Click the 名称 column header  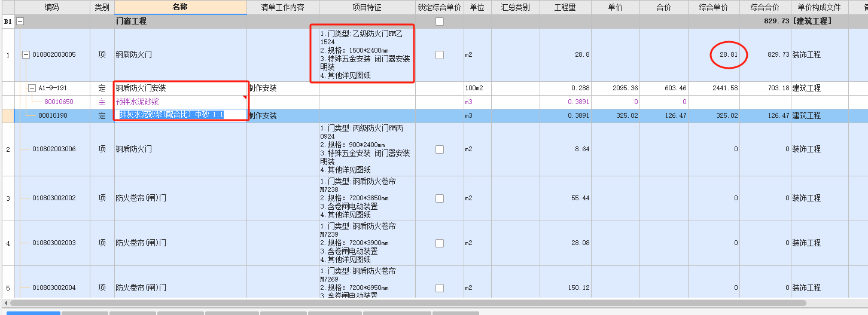(x=180, y=7)
